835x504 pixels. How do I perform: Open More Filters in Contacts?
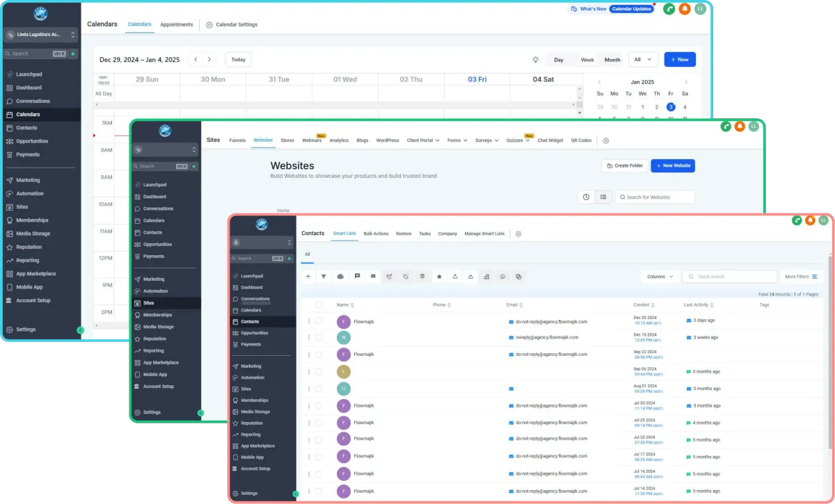(801, 277)
